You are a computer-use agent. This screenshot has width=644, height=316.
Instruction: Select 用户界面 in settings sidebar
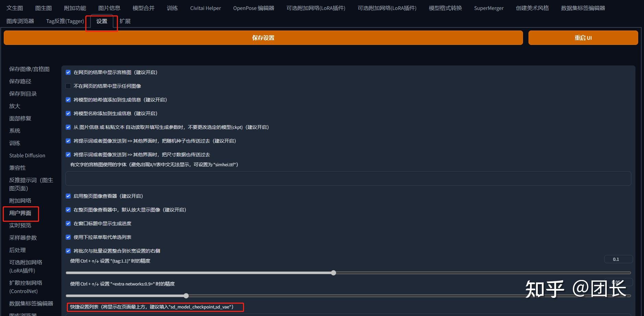click(21, 213)
